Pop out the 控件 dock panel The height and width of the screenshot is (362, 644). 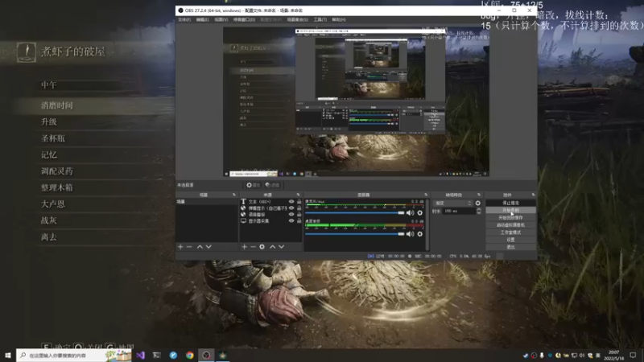(533, 195)
